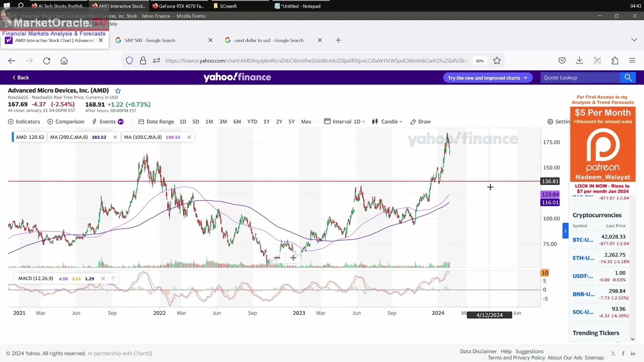The width and height of the screenshot is (644, 362).
Task: Open the Firefox downloads icon
Action: 580,61
